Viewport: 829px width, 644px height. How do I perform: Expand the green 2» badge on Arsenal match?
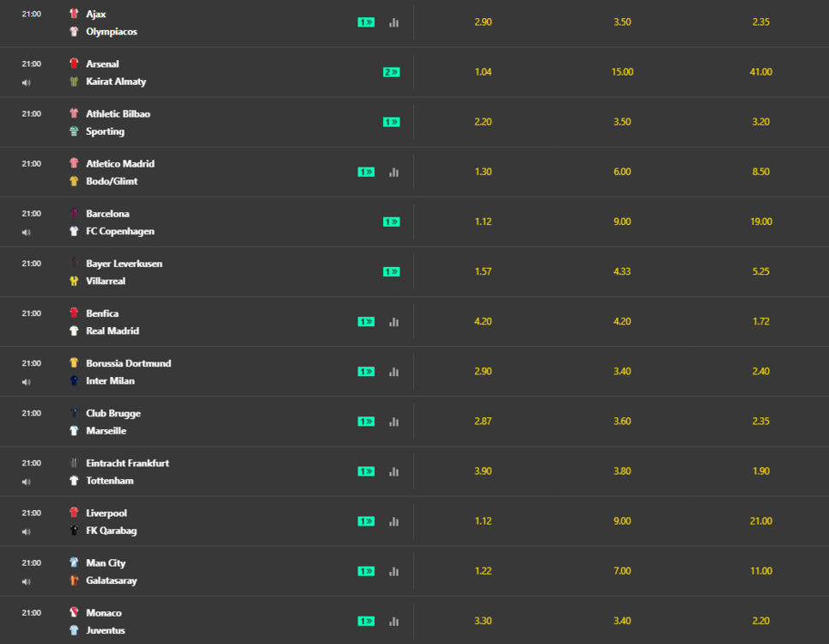[391, 72]
